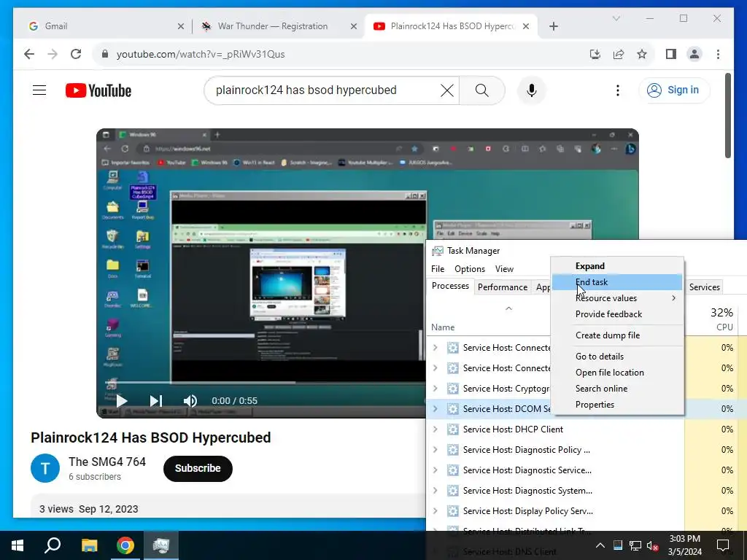Open Chrome's three-dot menu
The width and height of the screenshot is (747, 560).
point(718,54)
